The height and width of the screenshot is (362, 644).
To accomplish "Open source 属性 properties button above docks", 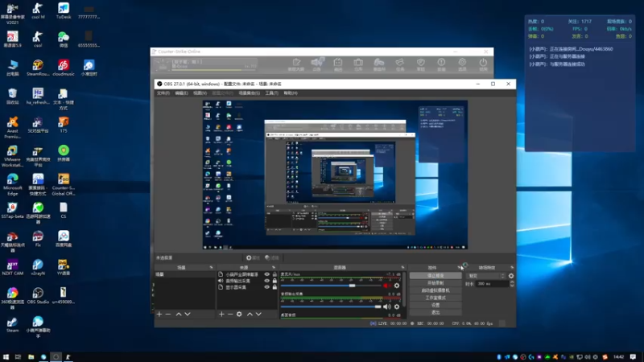I will click(253, 257).
